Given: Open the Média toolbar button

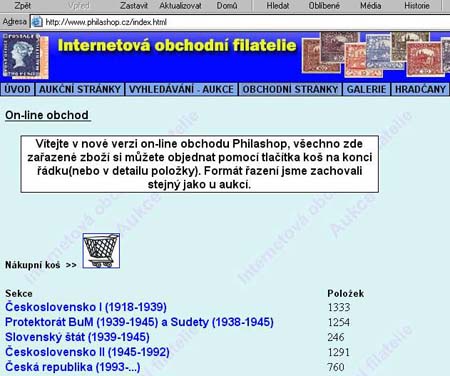Looking at the screenshot, I should pos(370,6).
